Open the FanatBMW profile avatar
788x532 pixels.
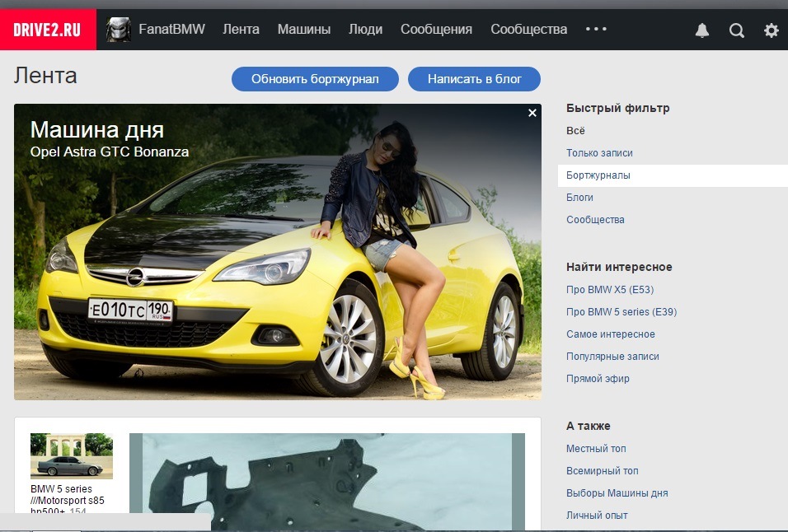[x=119, y=30]
